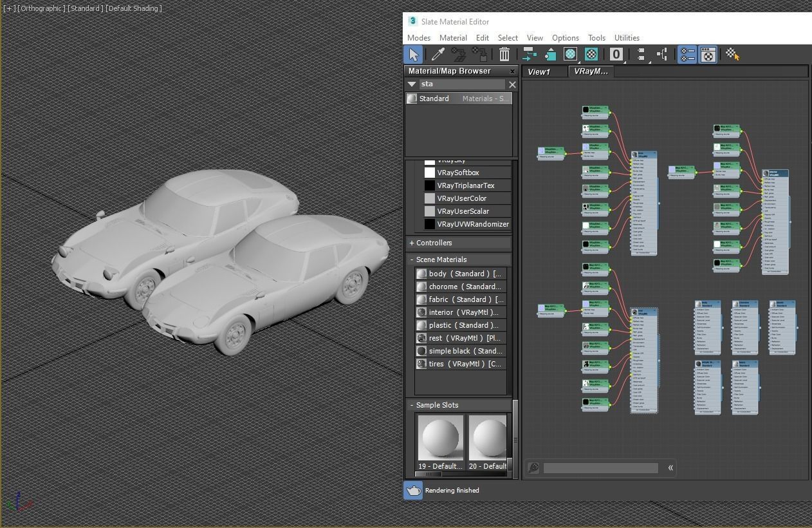Screen dimensions: 812x528
Task: Click Lay Out Children icon
Action: click(x=662, y=55)
